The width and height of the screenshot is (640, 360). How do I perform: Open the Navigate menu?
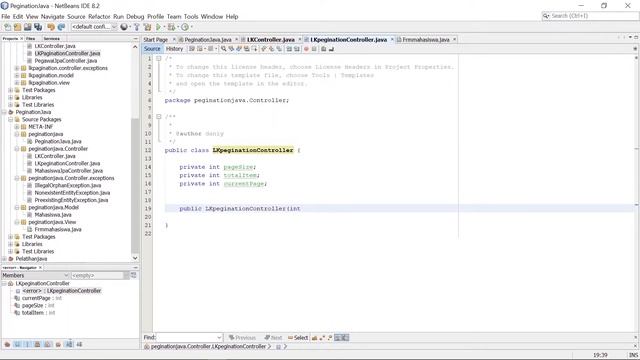coord(53,17)
